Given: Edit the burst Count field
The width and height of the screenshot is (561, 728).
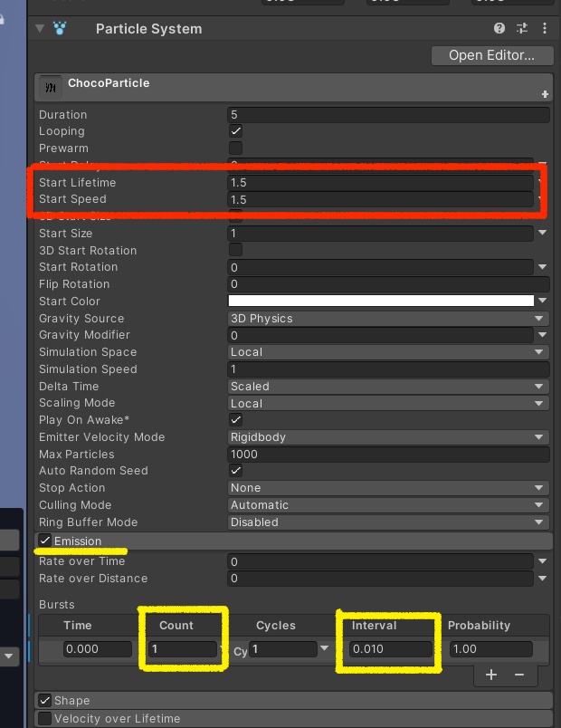Looking at the screenshot, I should tap(183, 649).
